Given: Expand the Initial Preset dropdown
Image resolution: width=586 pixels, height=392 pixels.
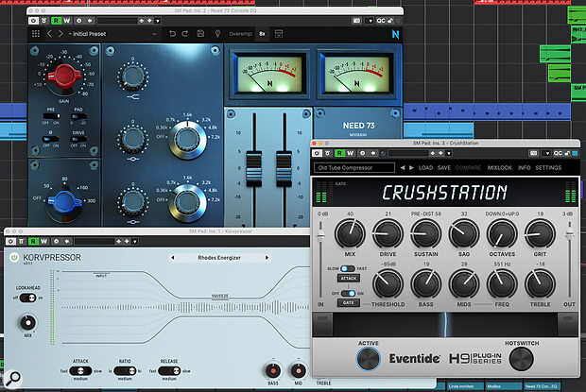Looking at the screenshot, I should click(154, 34).
